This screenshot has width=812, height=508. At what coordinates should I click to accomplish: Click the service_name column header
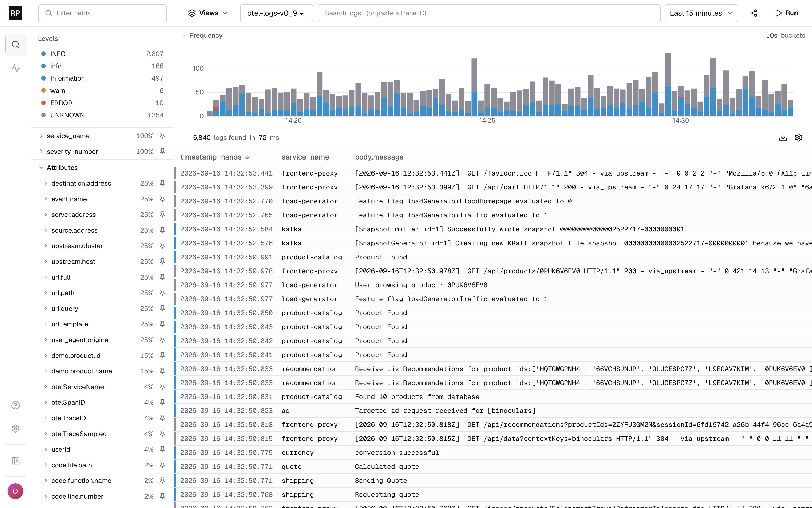305,157
